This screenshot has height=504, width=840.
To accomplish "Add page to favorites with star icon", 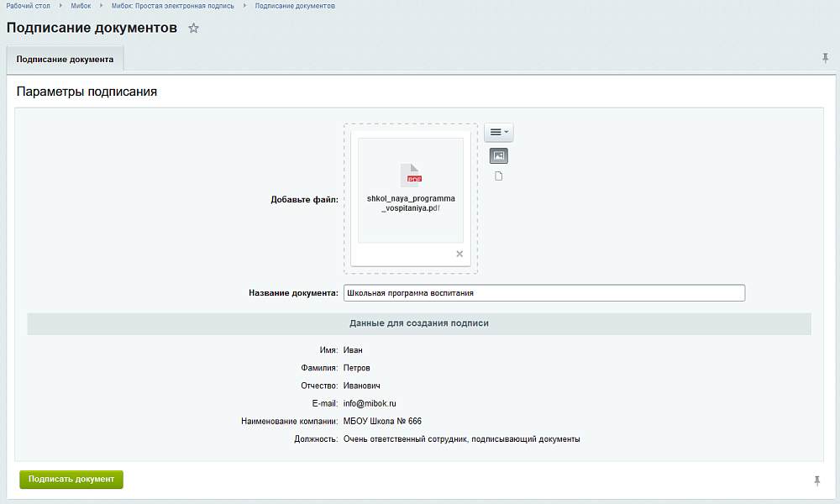I will [193, 29].
